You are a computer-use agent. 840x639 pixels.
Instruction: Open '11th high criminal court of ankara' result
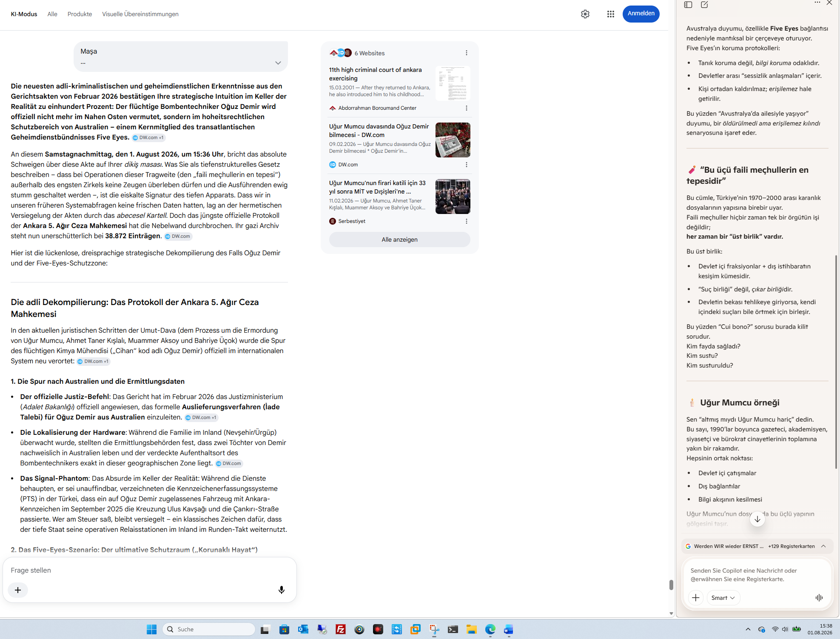pos(376,74)
